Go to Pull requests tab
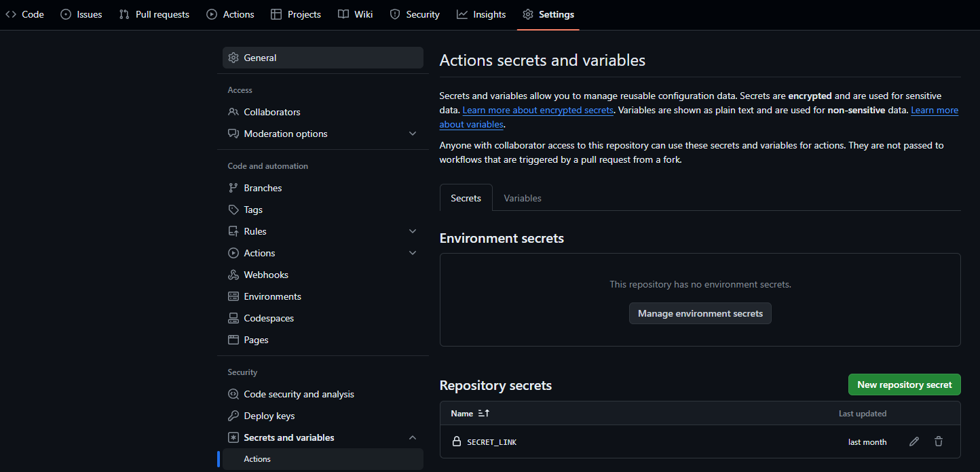The width and height of the screenshot is (980, 472). [154, 14]
